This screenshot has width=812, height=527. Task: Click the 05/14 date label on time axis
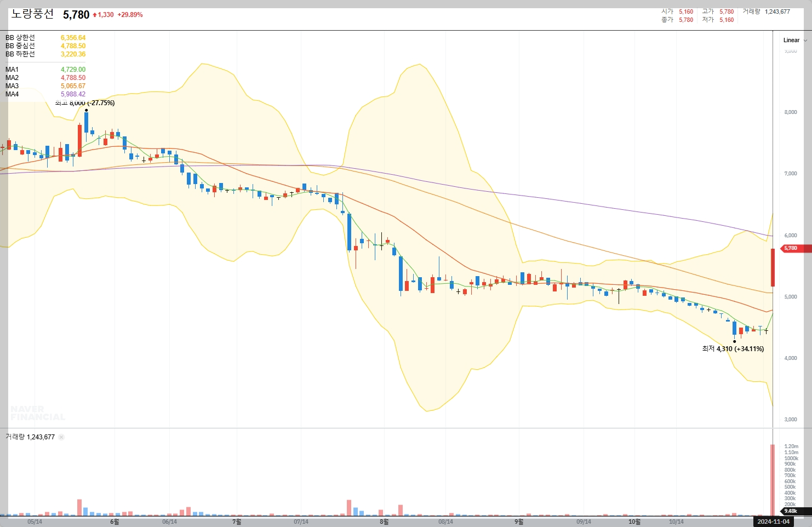click(x=35, y=522)
